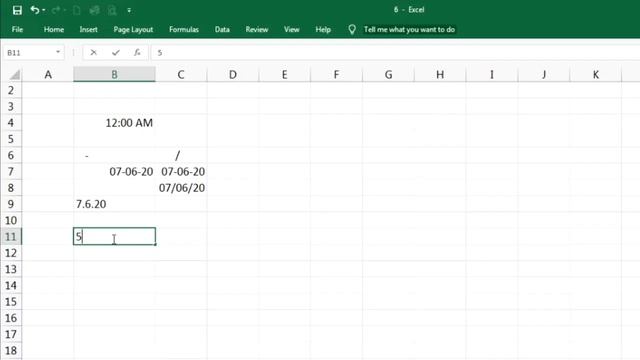Switch to the Home tab
This screenshot has width=640, height=360.
click(54, 29)
